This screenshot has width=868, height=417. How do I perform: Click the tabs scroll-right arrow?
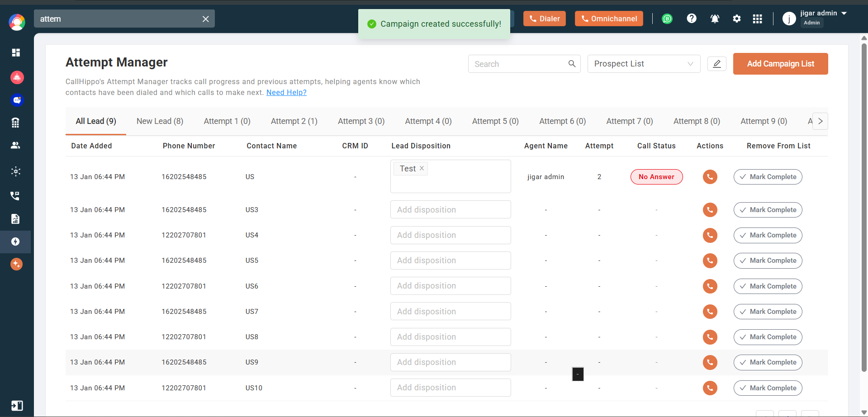click(820, 121)
